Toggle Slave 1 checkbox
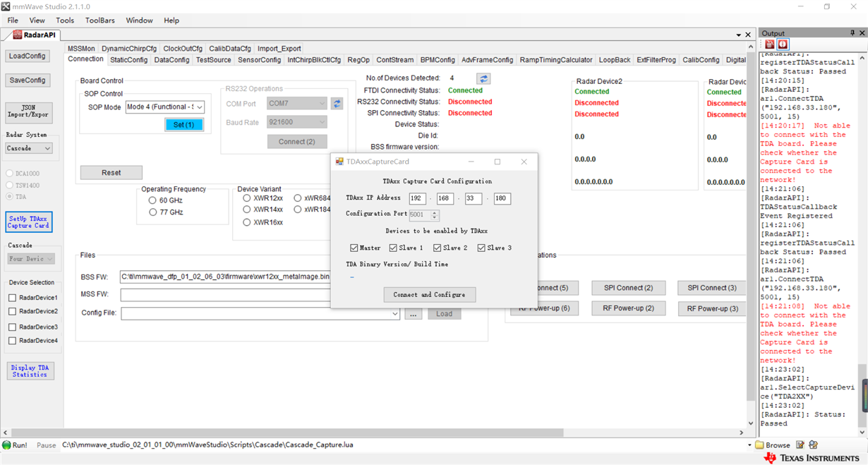Screen dimensions: 868x465 point(393,248)
